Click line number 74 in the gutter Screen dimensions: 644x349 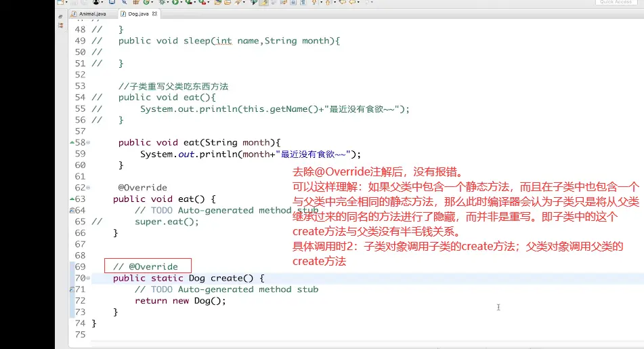[x=80, y=323]
